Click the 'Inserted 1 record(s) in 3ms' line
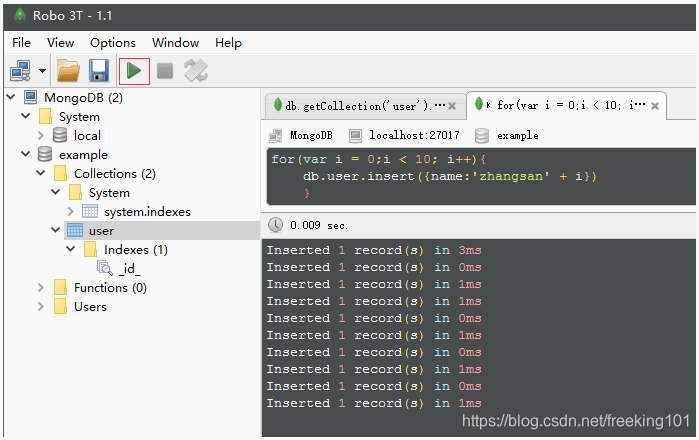The height and width of the screenshot is (440, 699). [x=374, y=250]
